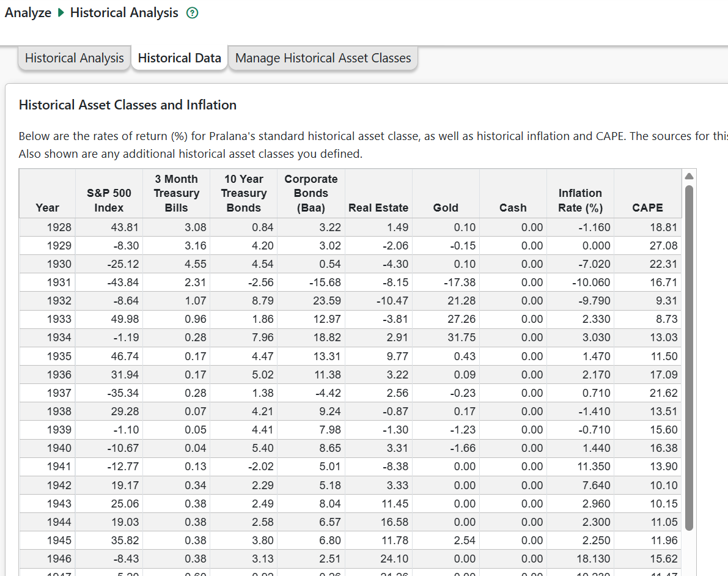
Task: Click the Real Estate column header
Action: 378,207
